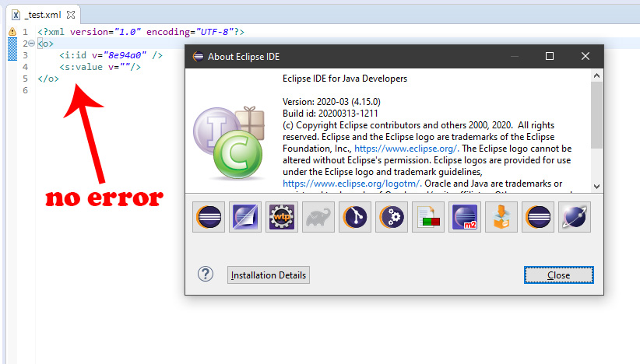Click the Build id 20200313-1211 text
The width and height of the screenshot is (640, 364).
pos(331,114)
